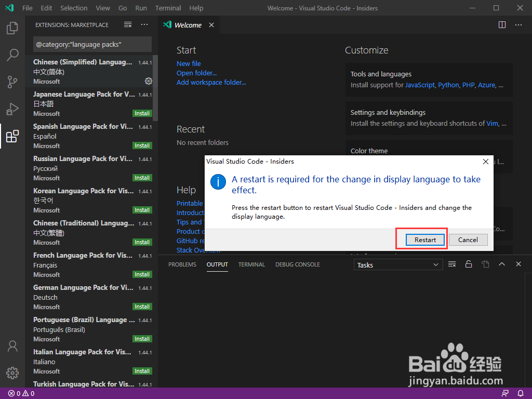Switch to the DEBUG CONSOLE tab

point(298,264)
